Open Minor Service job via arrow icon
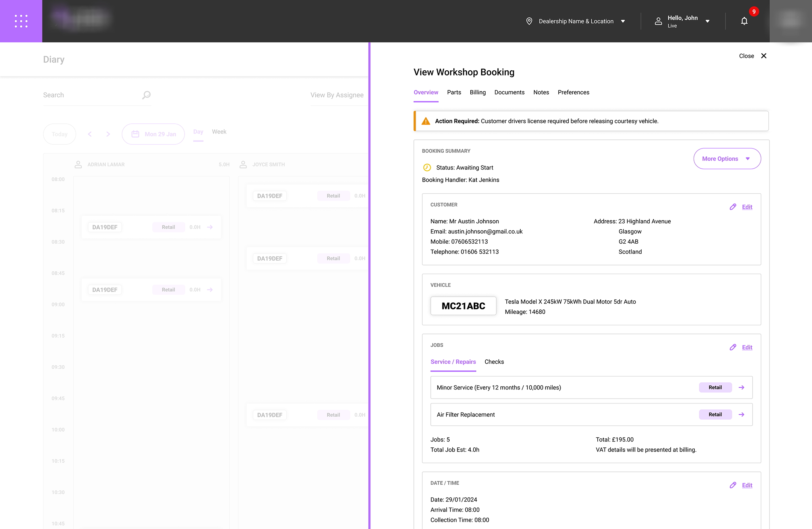Screen dimensions: 812x529 point(741,387)
